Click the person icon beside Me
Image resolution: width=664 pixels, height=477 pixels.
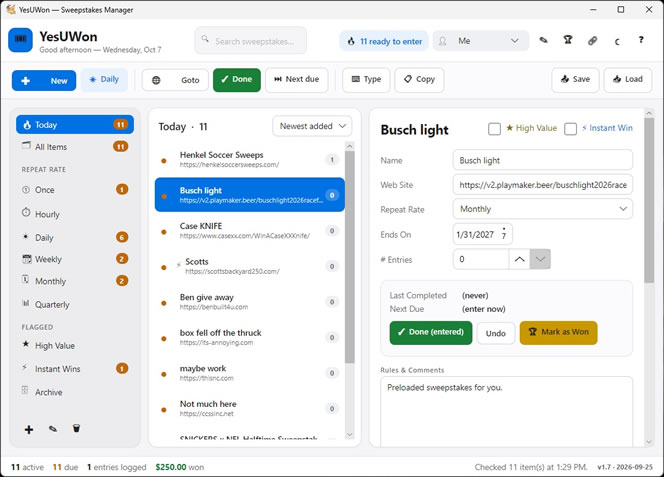click(x=443, y=41)
